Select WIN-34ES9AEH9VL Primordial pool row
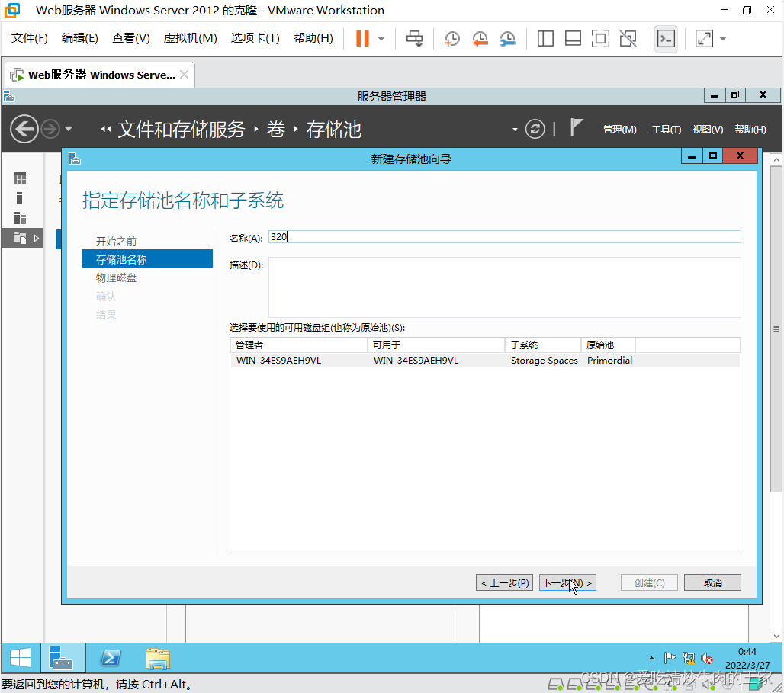Viewport: 784px width, 693px height. [485, 361]
